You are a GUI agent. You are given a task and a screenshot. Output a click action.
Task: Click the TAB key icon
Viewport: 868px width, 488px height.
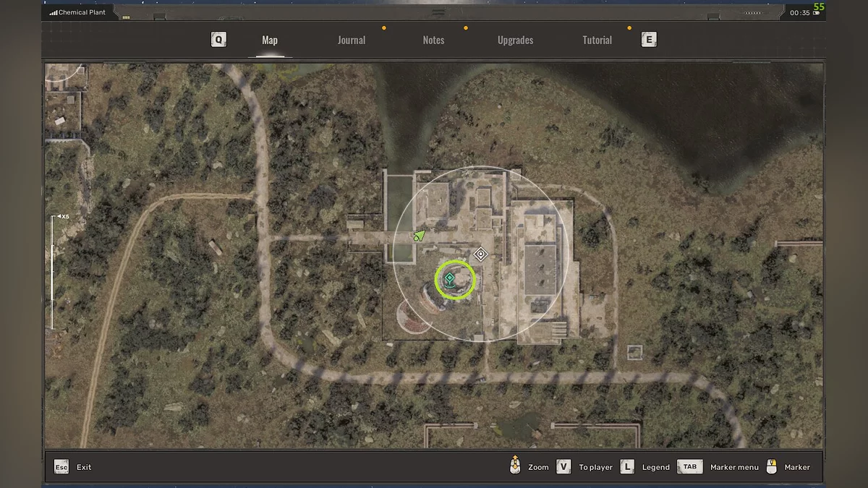coord(690,467)
